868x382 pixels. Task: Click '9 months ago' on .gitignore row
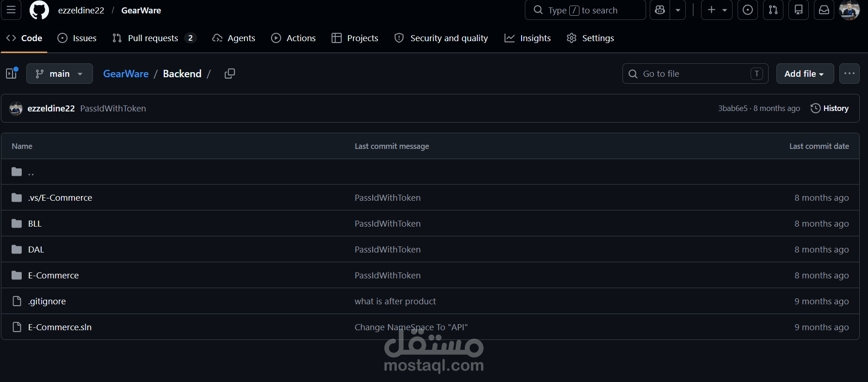822,301
